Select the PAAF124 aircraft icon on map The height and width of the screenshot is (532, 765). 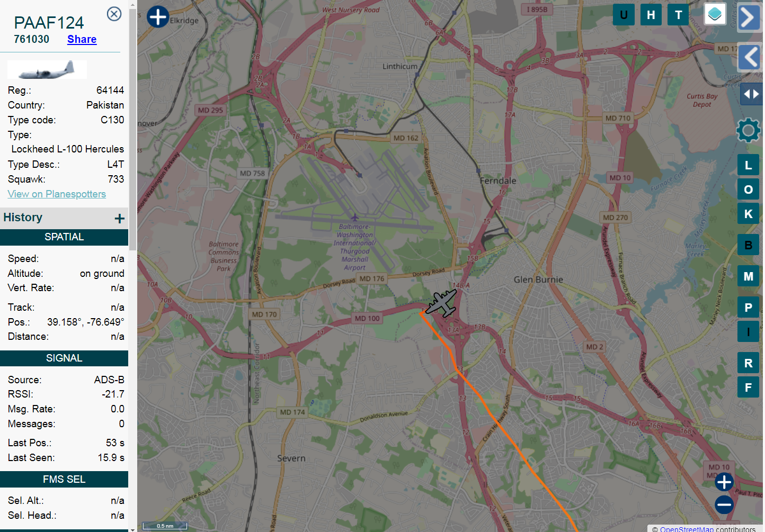[x=442, y=304]
